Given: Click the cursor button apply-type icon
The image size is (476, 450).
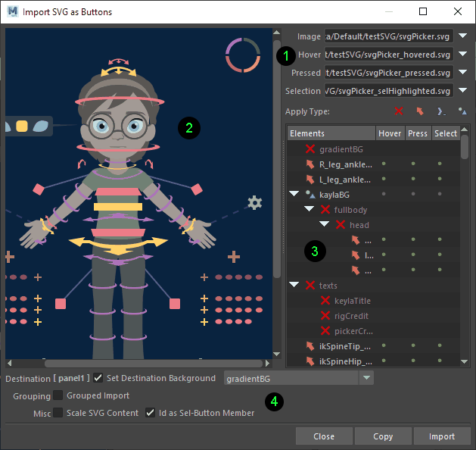Looking at the screenshot, I should [x=420, y=111].
